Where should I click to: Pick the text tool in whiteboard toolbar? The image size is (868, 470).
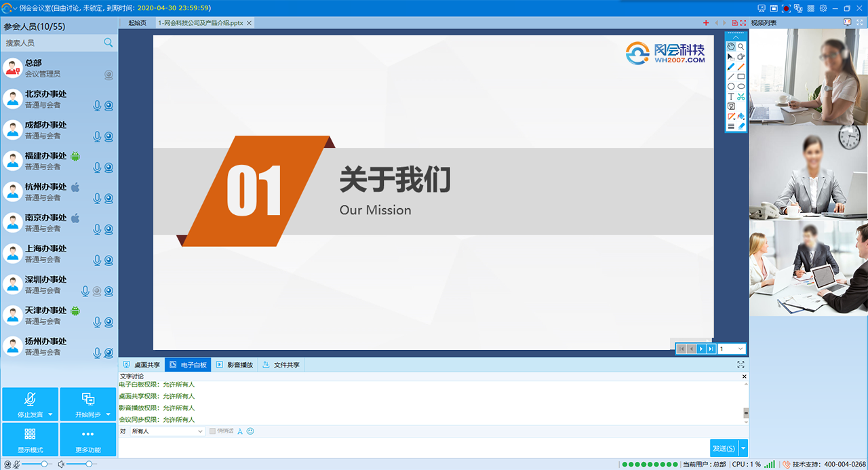pyautogui.click(x=731, y=96)
